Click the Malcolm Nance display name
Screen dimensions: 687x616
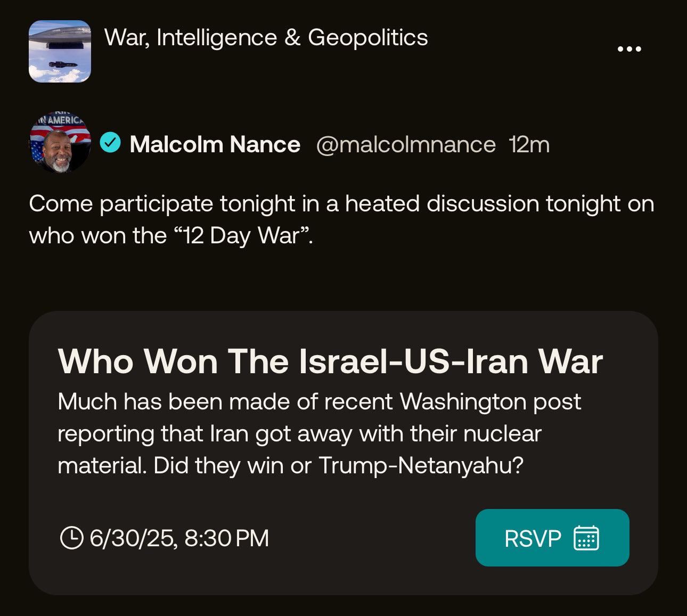point(215,144)
